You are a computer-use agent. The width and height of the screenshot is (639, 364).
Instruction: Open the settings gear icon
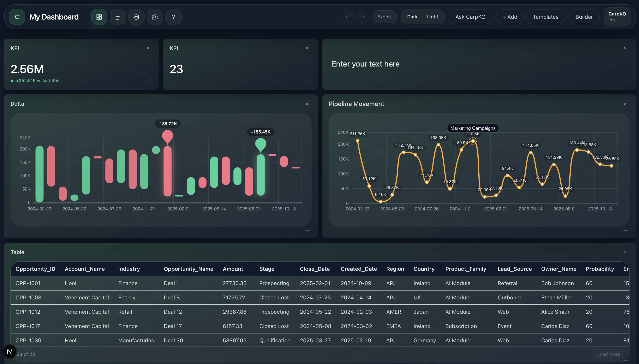155,17
